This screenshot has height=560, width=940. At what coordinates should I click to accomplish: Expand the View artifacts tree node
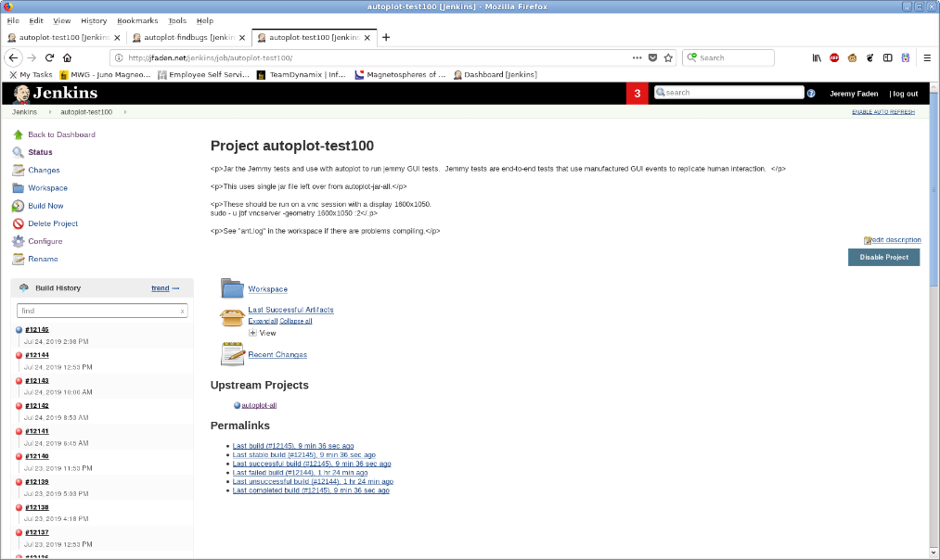tap(253, 333)
